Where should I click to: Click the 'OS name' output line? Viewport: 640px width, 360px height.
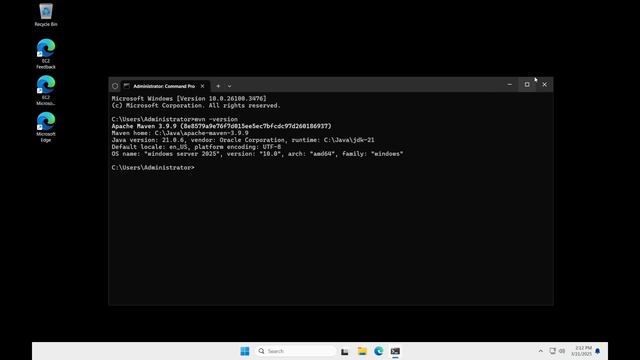coord(258,154)
